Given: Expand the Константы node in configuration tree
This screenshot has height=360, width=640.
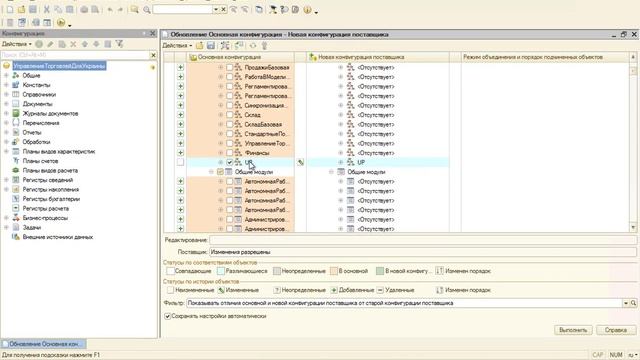Looking at the screenshot, I should coord(6,85).
